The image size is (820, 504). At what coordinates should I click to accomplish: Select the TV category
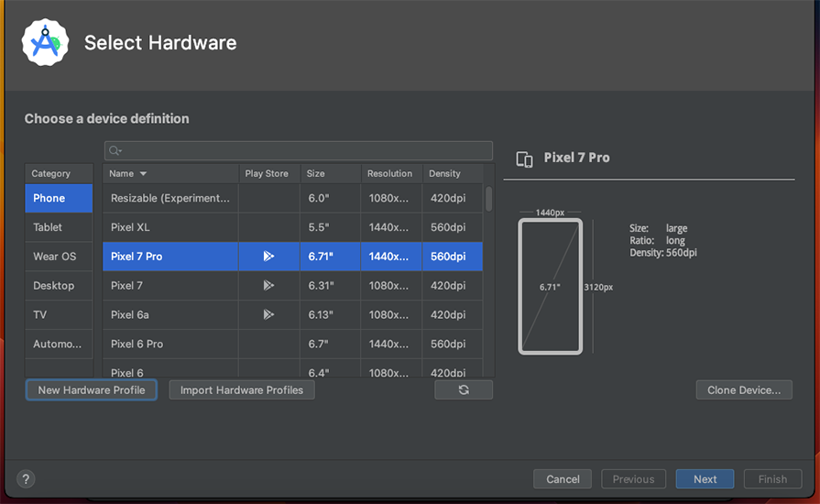(x=59, y=314)
